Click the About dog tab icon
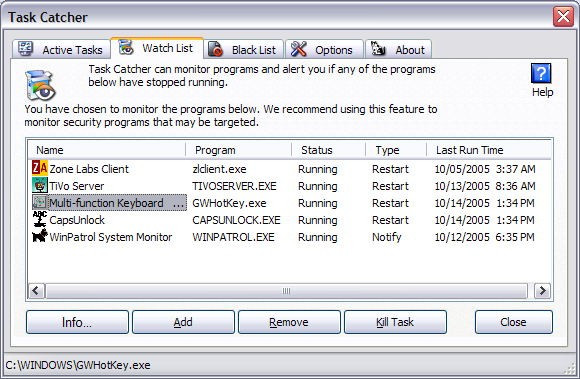Image resolution: width=580 pixels, height=379 pixels. pyautogui.click(x=378, y=49)
